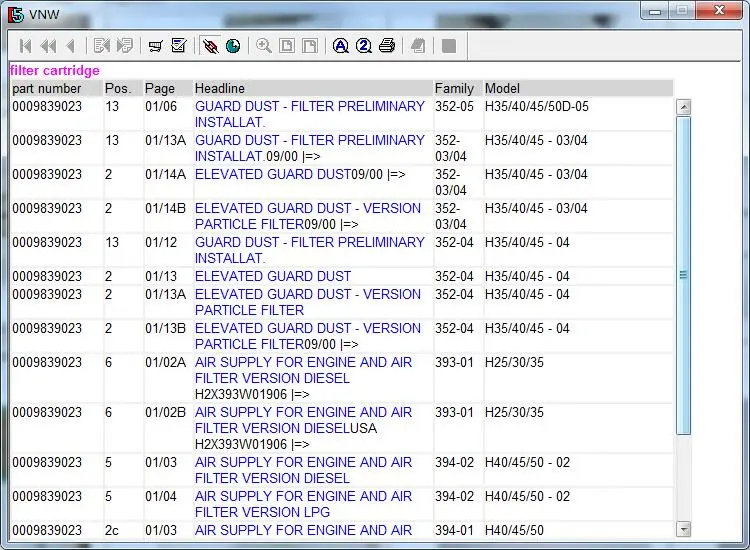This screenshot has height=550, width=750.
Task: Click the printer icon
Action: pyautogui.click(x=386, y=46)
